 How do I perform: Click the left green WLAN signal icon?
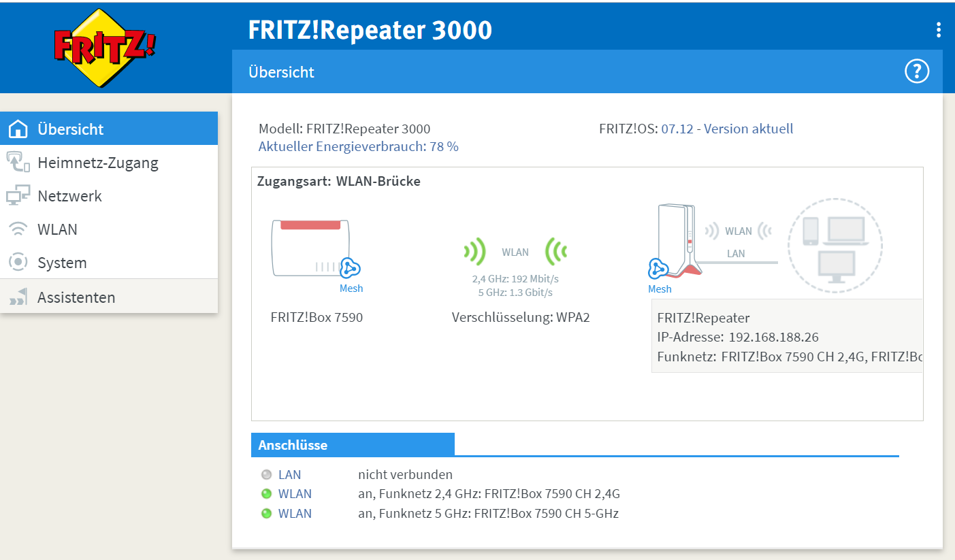point(474,252)
